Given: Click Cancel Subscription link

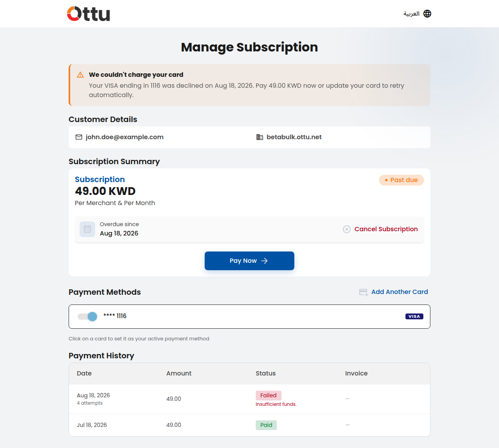Looking at the screenshot, I should tap(386, 229).
